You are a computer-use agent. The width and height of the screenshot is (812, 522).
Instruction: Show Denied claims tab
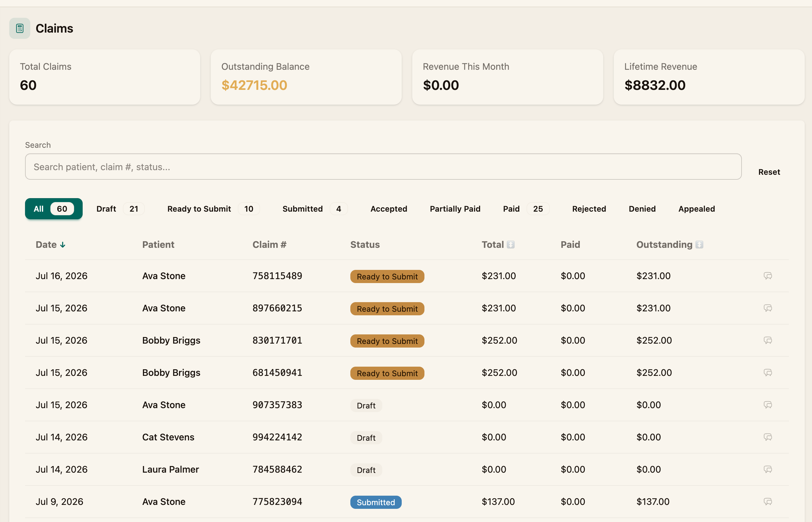642,209
